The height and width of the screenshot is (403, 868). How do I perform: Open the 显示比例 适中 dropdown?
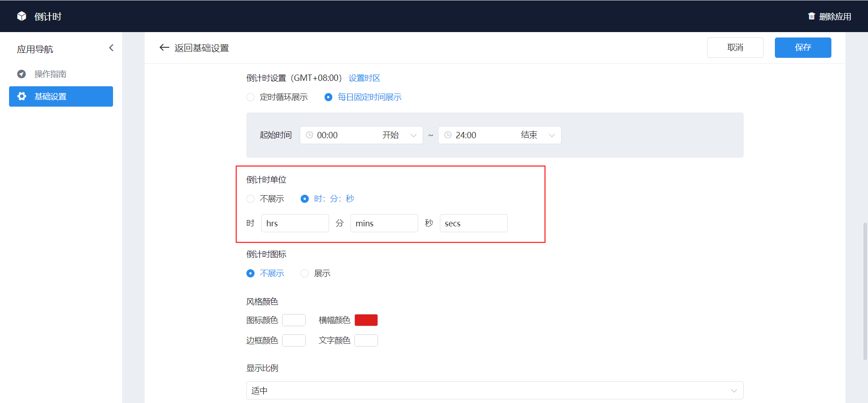[x=495, y=390]
